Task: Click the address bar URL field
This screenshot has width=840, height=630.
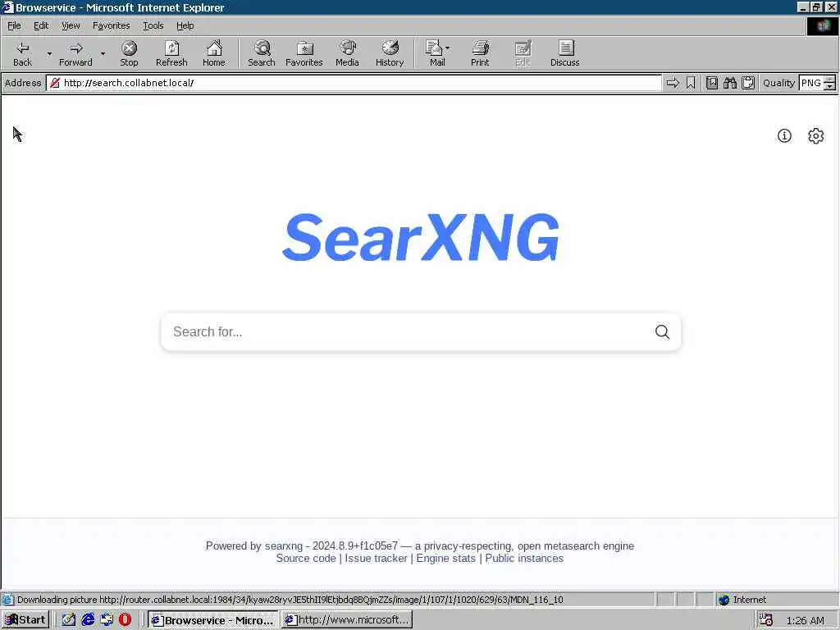Action: [354, 83]
